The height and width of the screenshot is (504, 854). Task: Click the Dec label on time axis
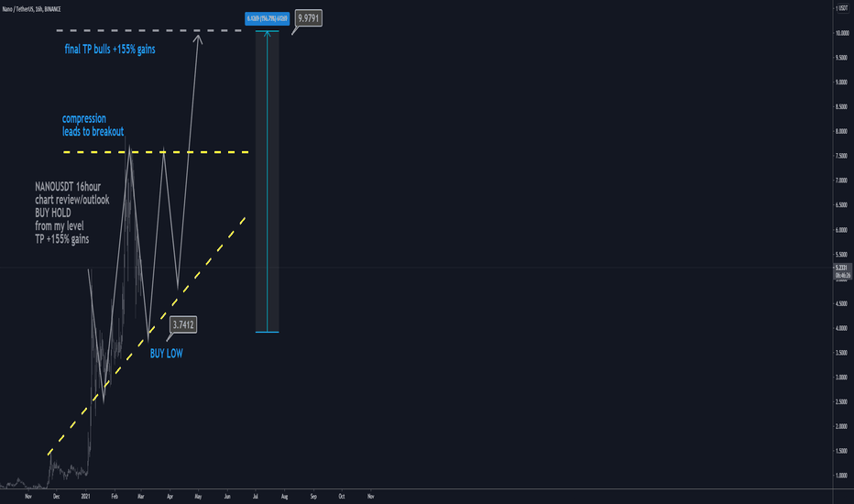(x=57, y=497)
